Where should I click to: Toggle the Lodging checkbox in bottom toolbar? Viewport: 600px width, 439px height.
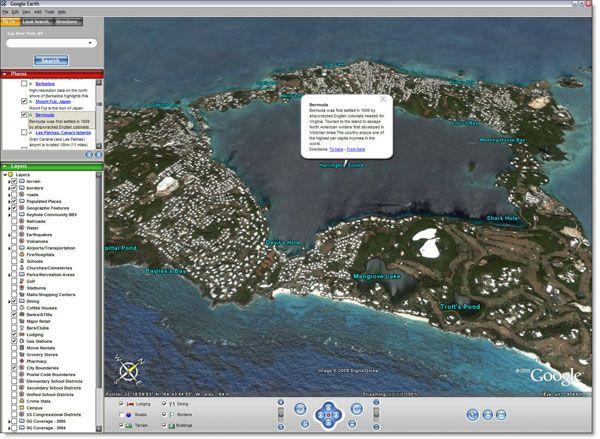(121, 403)
